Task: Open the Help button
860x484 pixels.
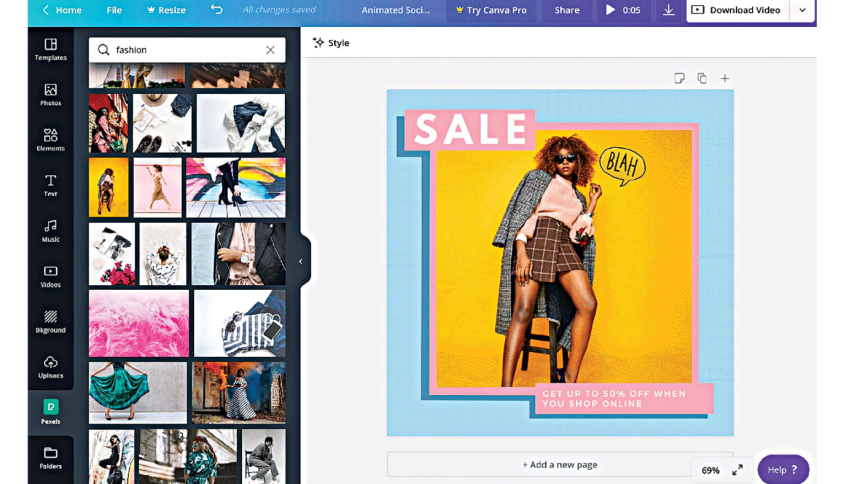Action: (783, 470)
